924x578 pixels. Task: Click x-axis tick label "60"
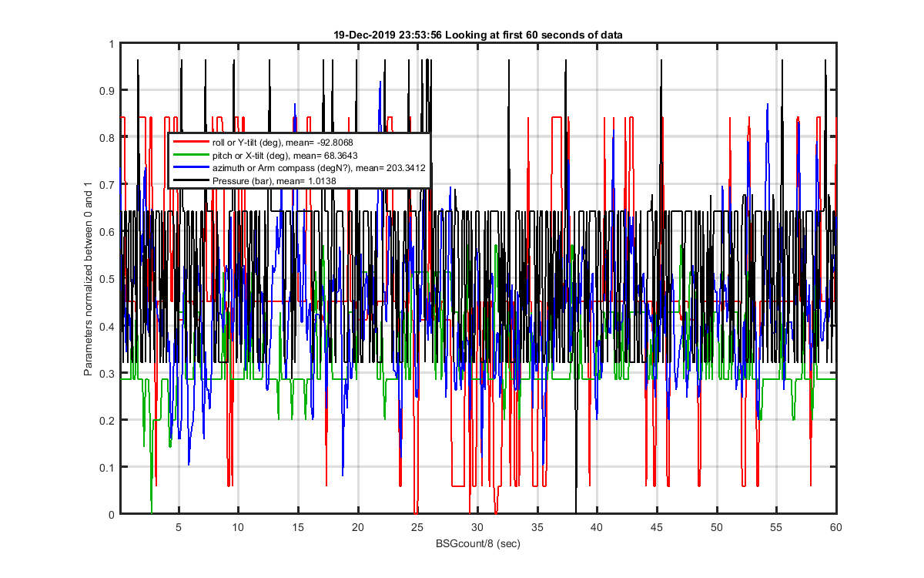coord(836,527)
